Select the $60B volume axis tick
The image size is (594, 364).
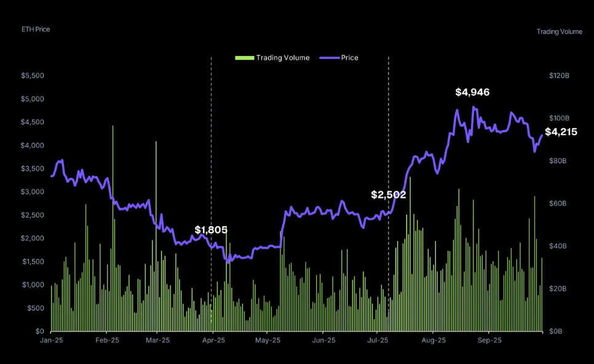tap(558, 204)
